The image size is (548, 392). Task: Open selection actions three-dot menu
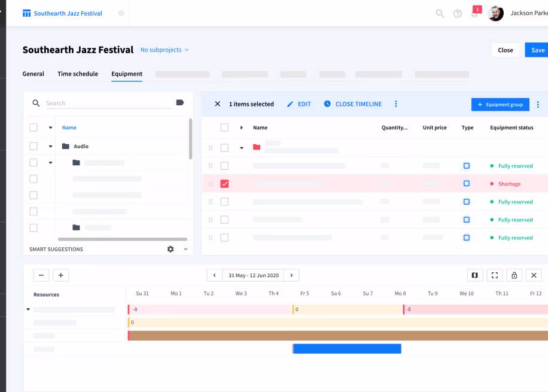coord(396,104)
